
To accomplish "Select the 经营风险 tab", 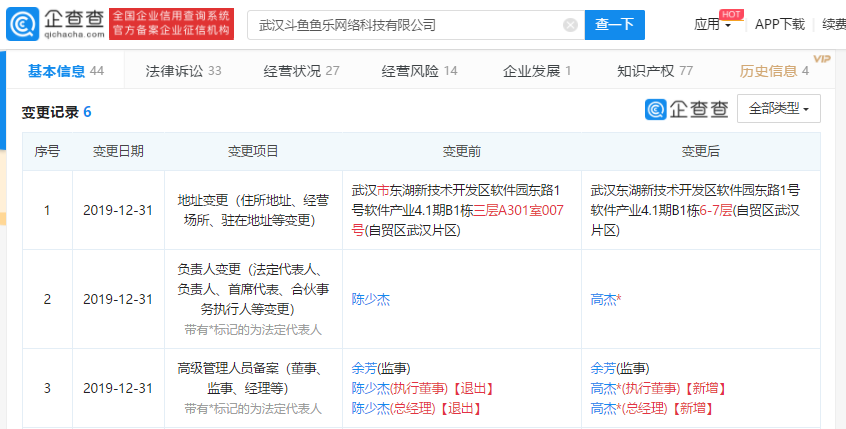I will coord(419,71).
